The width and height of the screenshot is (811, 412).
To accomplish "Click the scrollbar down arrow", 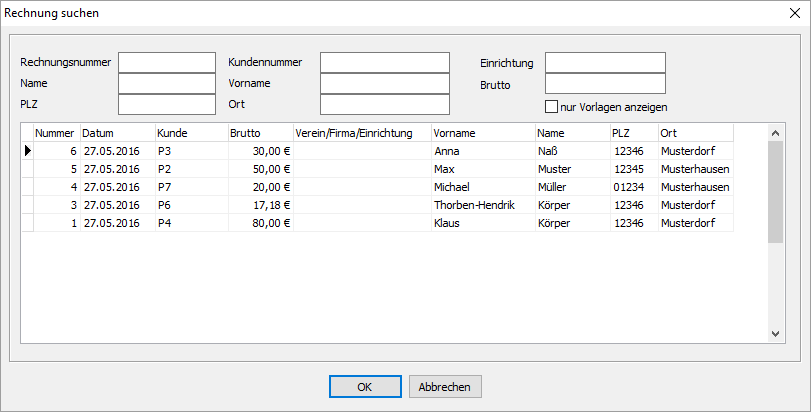I will click(x=775, y=333).
